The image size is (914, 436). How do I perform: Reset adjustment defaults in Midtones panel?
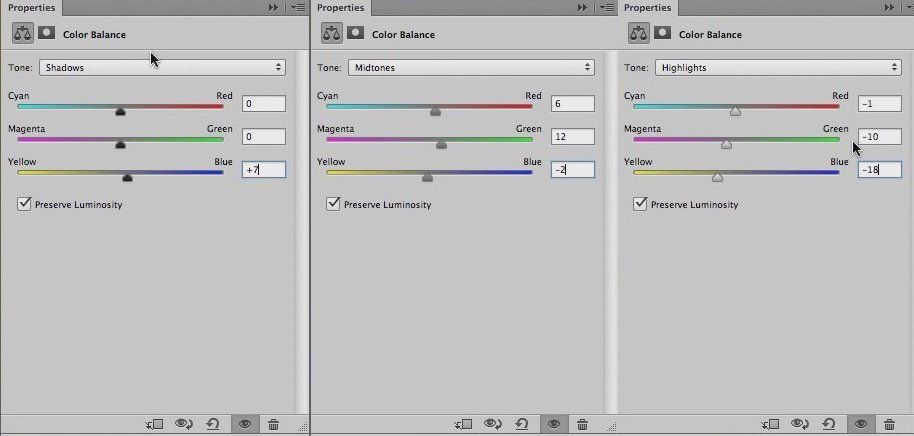pyautogui.click(x=522, y=424)
